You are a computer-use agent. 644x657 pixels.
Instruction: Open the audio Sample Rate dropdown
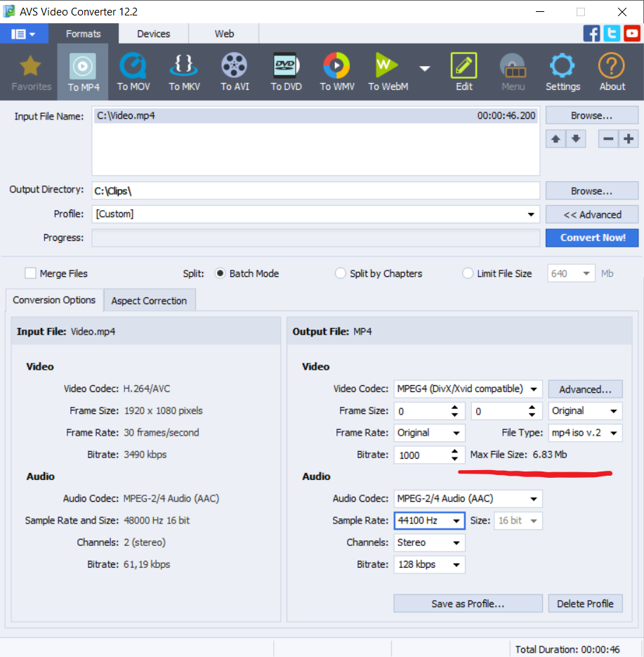coord(429,521)
